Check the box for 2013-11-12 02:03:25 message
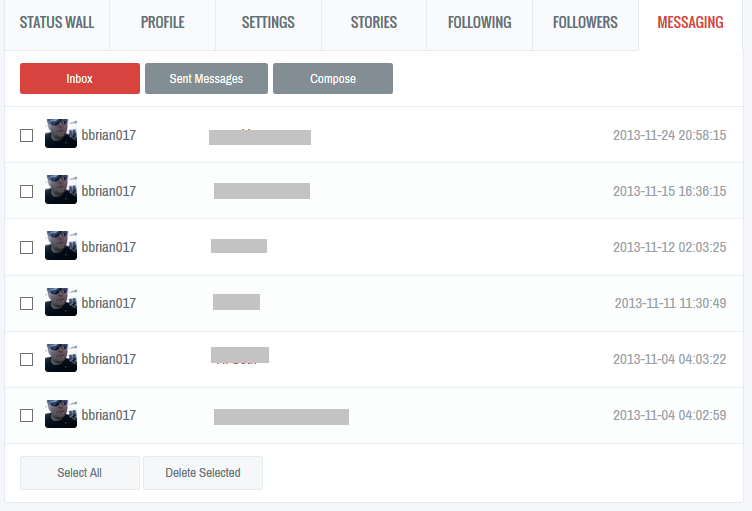This screenshot has width=752, height=511. click(x=27, y=248)
